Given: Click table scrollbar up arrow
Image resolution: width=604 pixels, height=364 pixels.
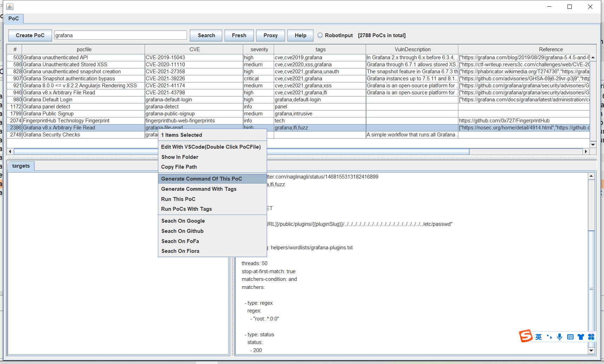Looking at the screenshot, I should tap(593, 57).
